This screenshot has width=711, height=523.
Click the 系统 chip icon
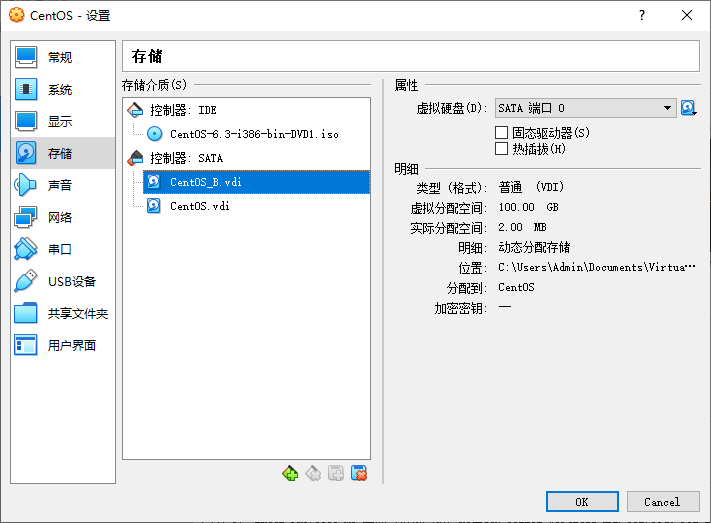26,89
